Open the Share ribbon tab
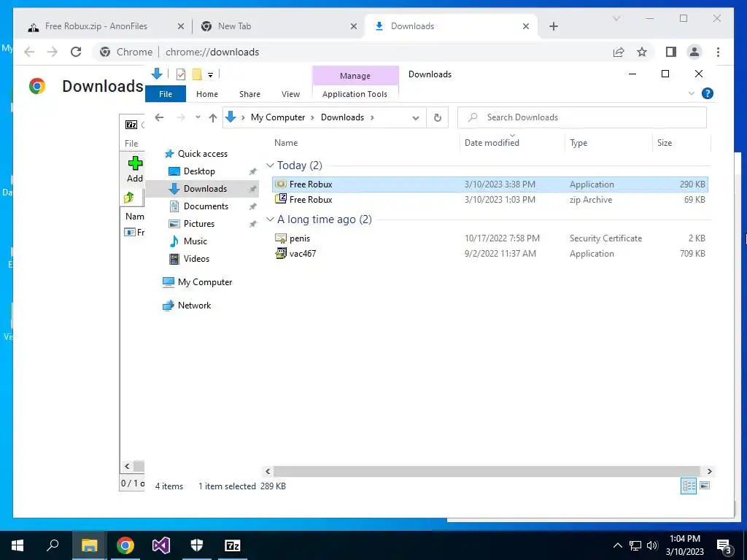Screen dimensions: 747x560 [x=249, y=94]
